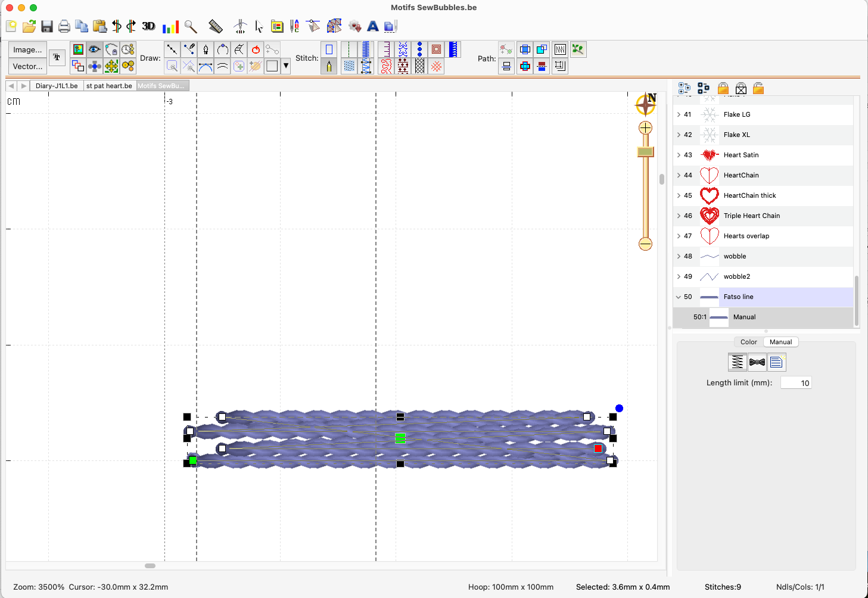868x598 pixels.
Task: Open the ruler measure tool
Action: pyautogui.click(x=216, y=26)
